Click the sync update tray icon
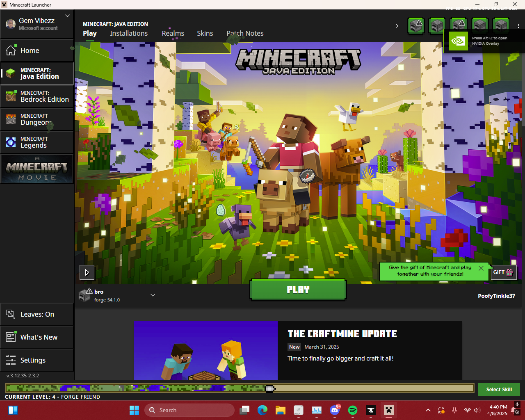The image size is (525, 420). [441, 410]
